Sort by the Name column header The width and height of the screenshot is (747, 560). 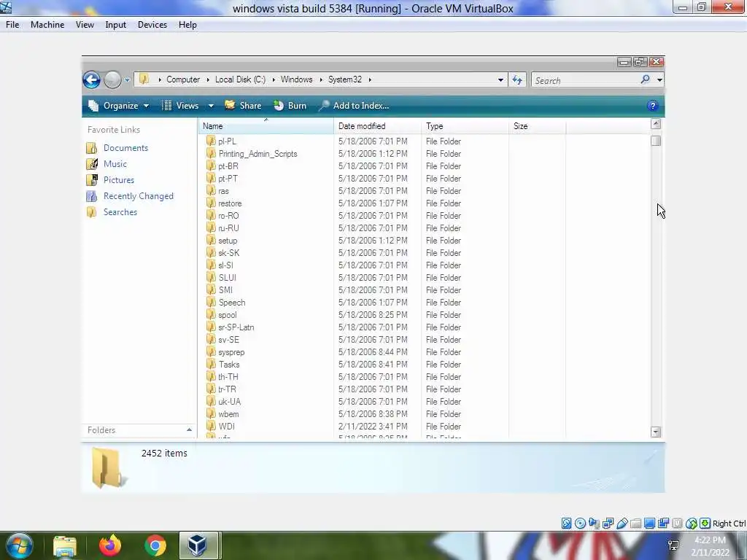click(266, 126)
